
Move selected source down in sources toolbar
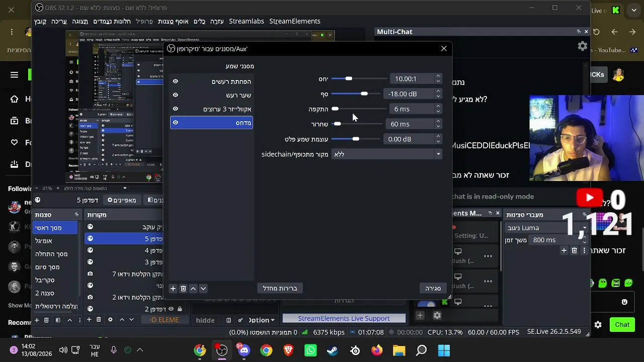pos(131,320)
